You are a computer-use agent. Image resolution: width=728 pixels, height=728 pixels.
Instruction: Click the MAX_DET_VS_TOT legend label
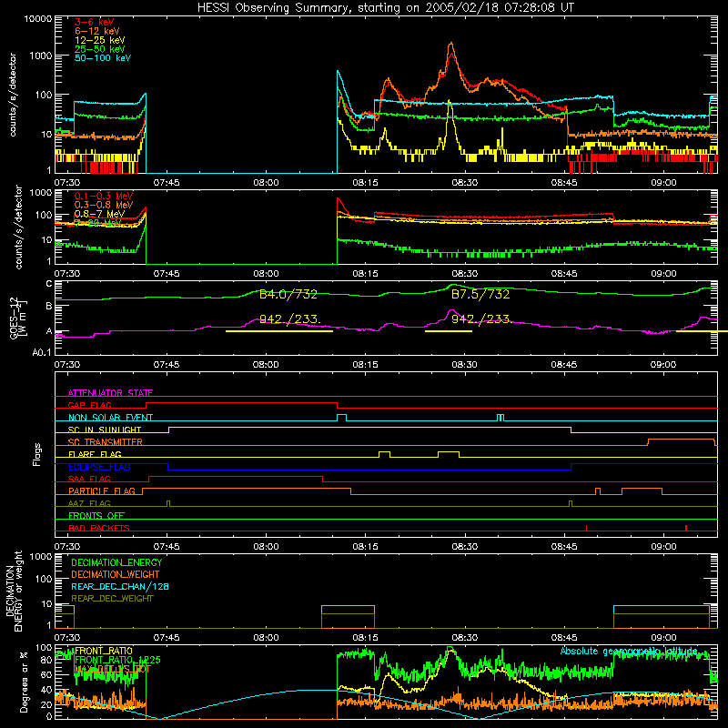tap(113, 669)
